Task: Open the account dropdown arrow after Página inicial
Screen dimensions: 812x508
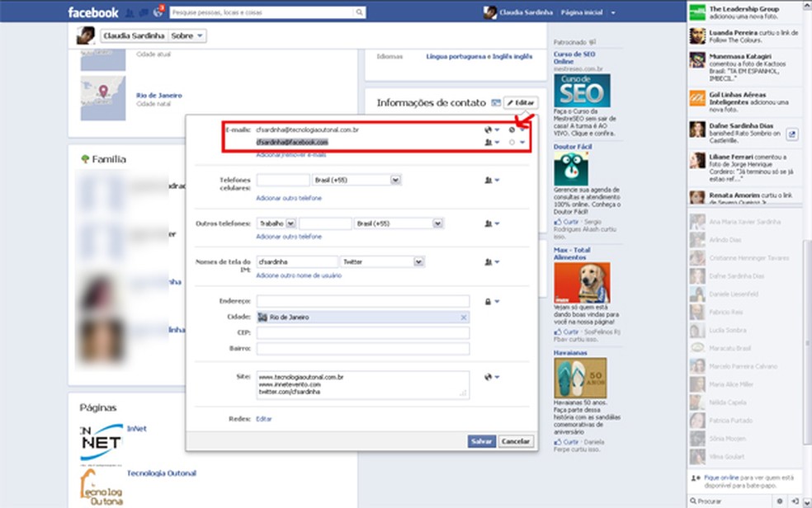Action: (x=613, y=12)
